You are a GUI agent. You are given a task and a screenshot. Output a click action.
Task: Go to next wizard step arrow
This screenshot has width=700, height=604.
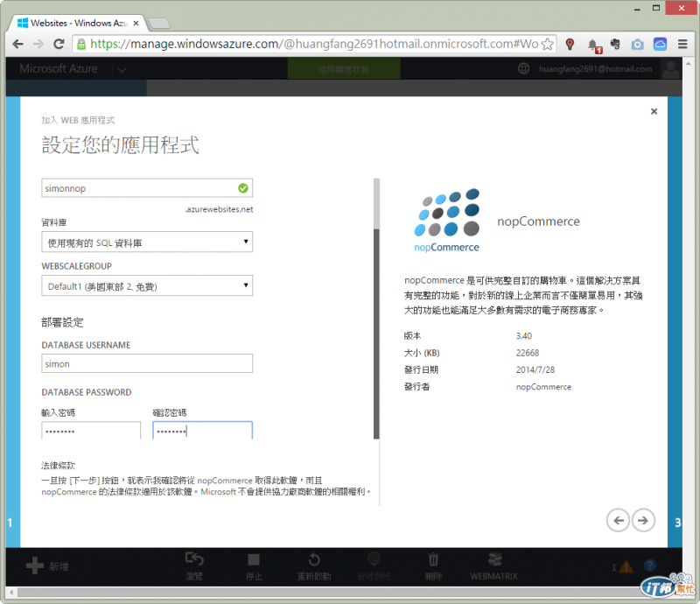(x=643, y=520)
